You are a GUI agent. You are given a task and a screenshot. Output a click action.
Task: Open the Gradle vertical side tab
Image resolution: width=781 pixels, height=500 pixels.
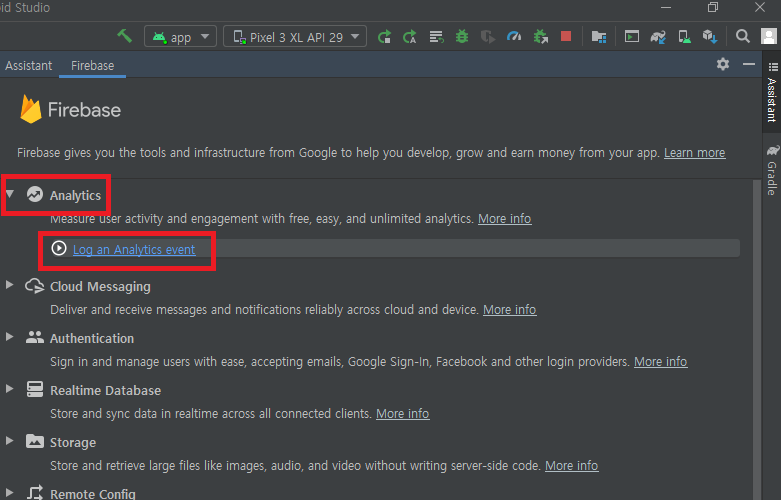coord(772,170)
